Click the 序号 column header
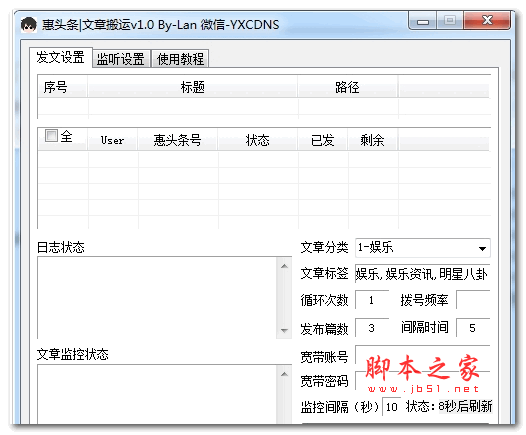The height and width of the screenshot is (435, 526). point(62,87)
